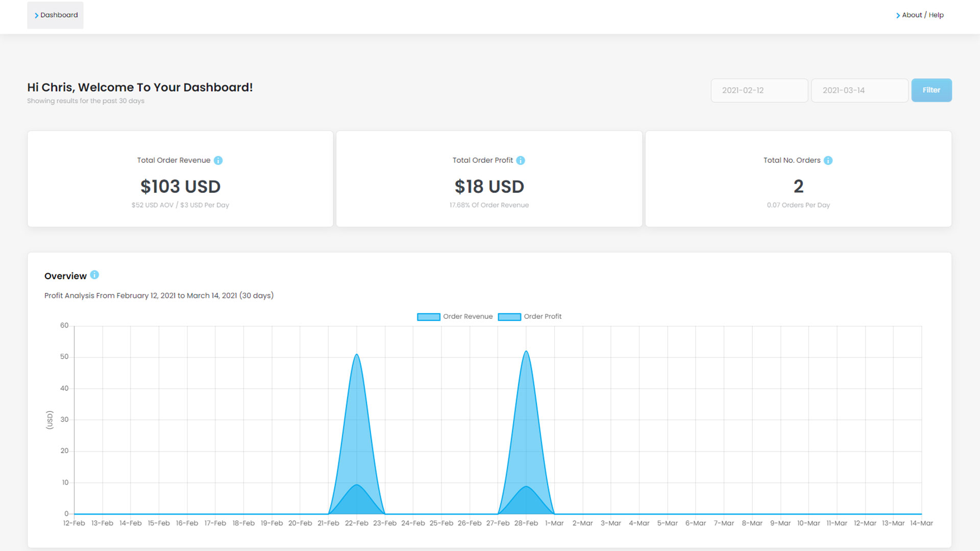Click the 22-Feb revenue peak on chart
The width and height of the screenshot is (980, 551).
point(357,355)
